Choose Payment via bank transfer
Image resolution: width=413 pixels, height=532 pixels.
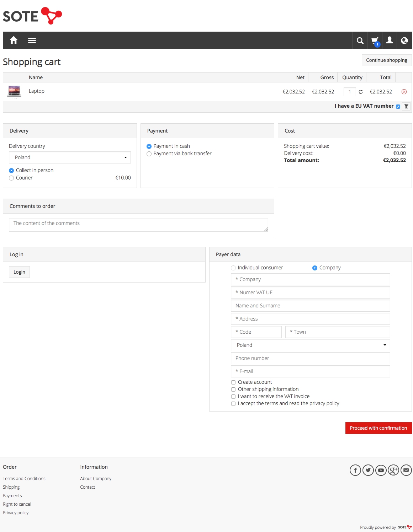tap(149, 154)
